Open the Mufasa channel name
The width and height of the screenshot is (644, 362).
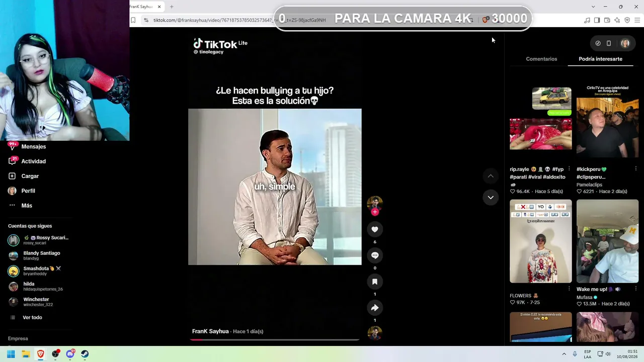click(585, 297)
